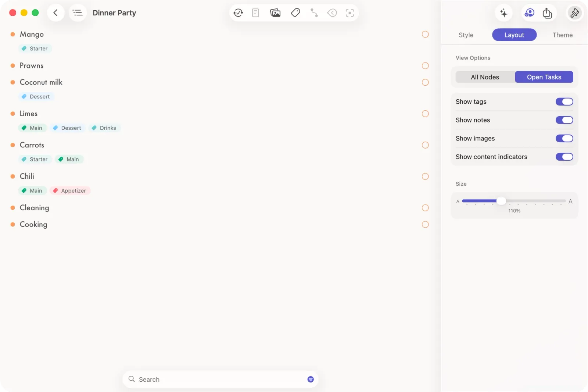Screen dimensions: 588x392
Task: Click the connection branch toolbar icon
Action: 314,13
